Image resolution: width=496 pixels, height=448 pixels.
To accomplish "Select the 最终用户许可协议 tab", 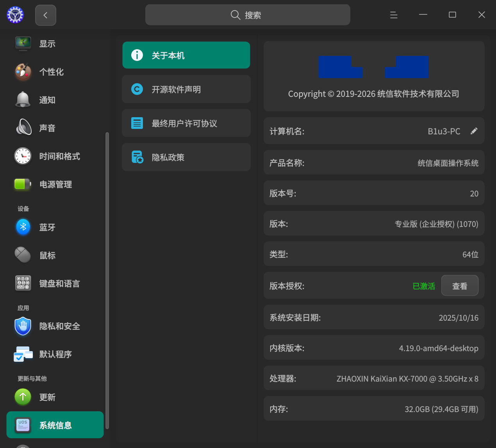I will point(186,123).
